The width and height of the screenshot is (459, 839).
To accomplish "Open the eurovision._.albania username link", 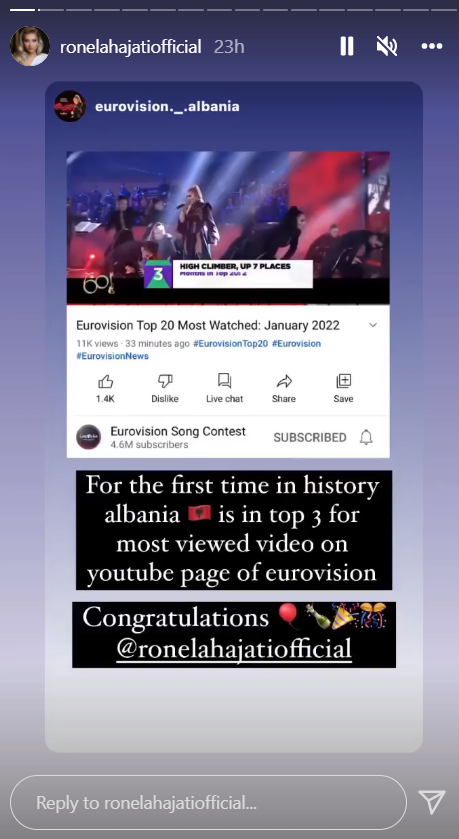I will (167, 106).
